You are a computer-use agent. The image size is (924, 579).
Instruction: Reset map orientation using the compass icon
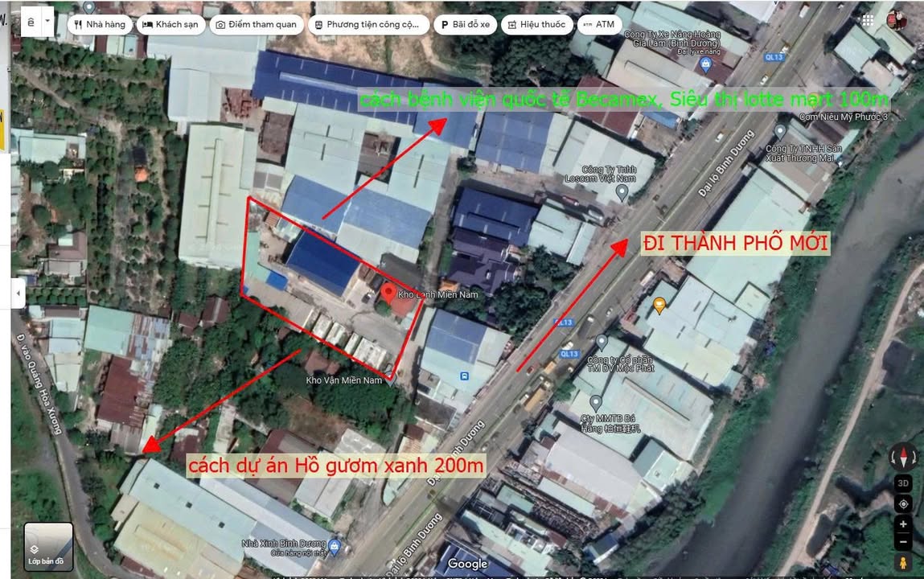click(904, 457)
